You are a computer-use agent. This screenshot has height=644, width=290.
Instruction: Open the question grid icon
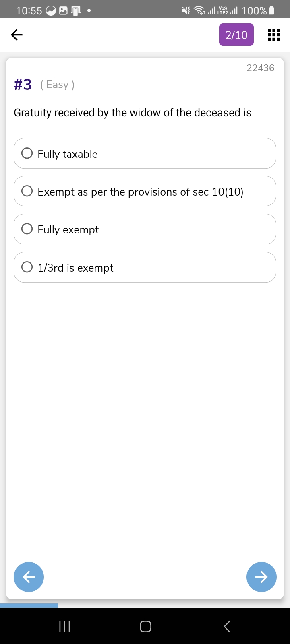[x=274, y=35]
